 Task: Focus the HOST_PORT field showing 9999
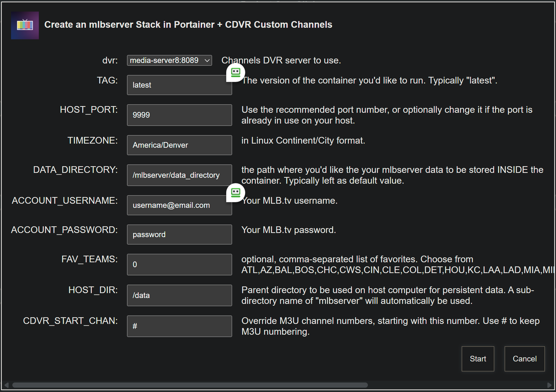[179, 115]
